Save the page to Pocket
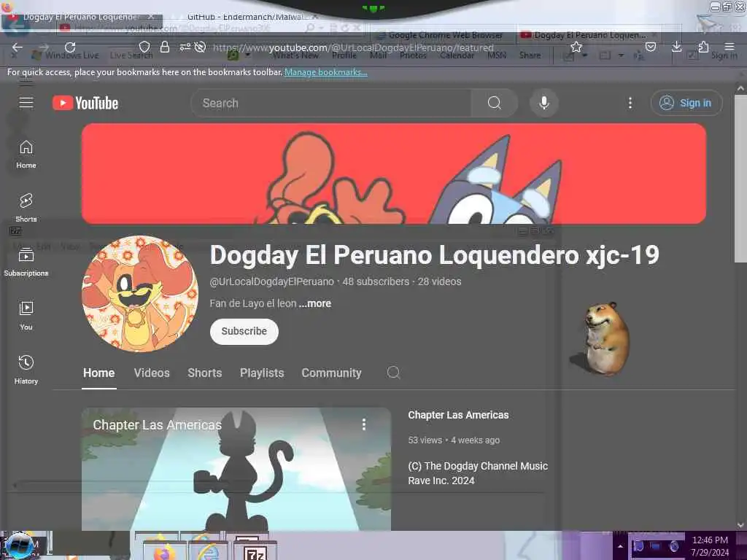747x560 pixels. pos(650,47)
